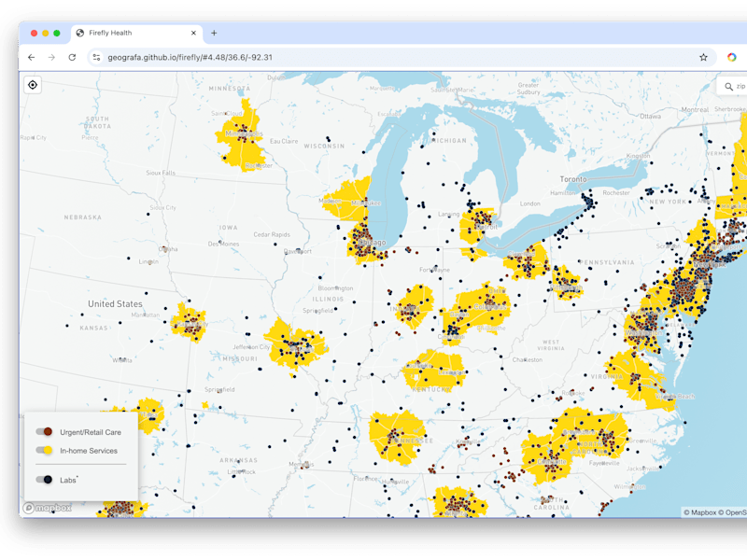Toggle the Labs layer
The height and width of the screenshot is (560, 747).
44,480
